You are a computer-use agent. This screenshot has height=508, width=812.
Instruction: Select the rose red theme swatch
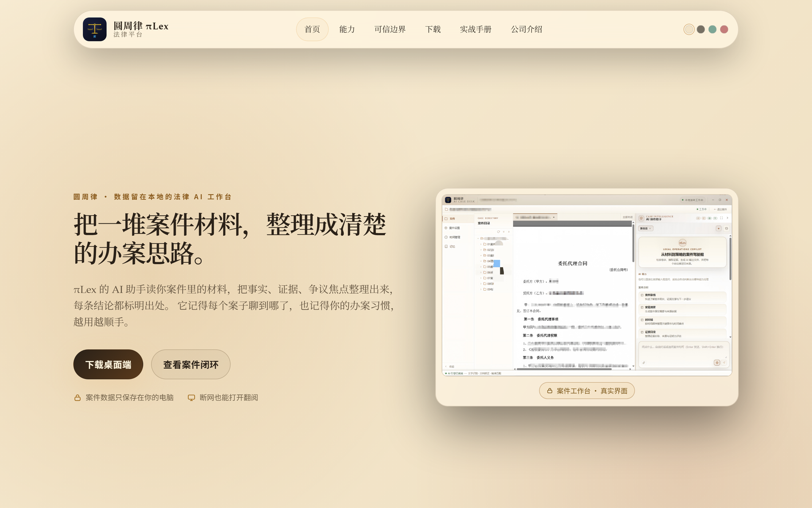[724, 29]
